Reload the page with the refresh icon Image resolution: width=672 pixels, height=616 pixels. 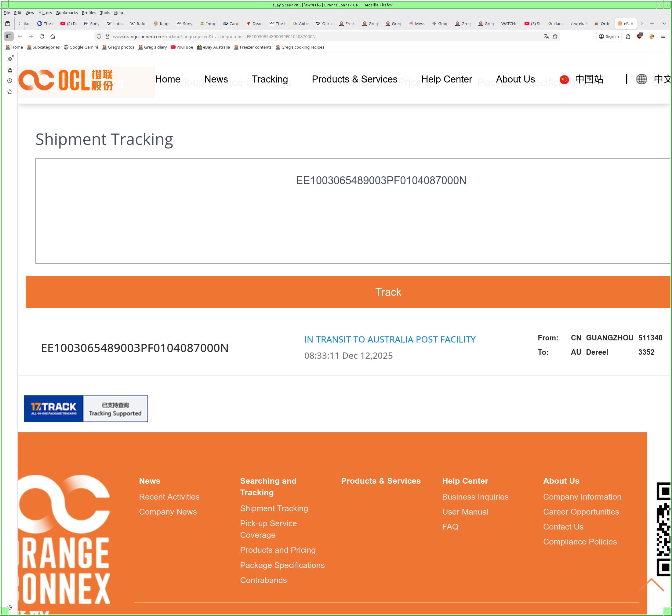42,36
